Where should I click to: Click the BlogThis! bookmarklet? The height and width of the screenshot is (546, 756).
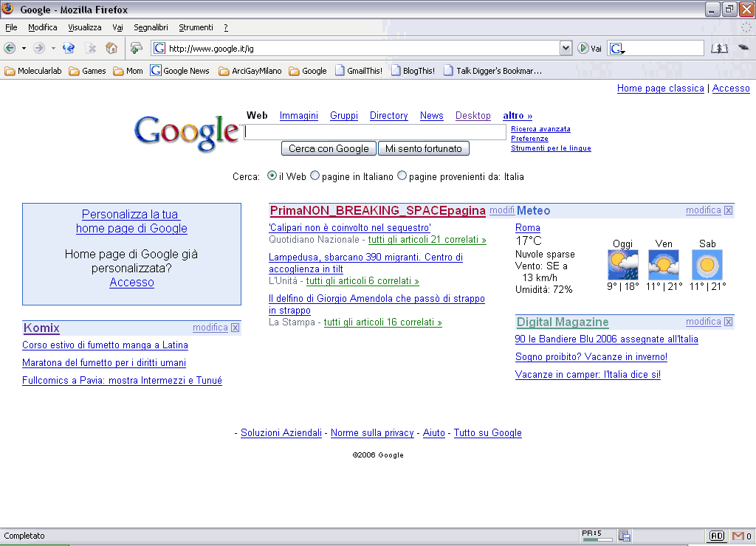[x=413, y=71]
